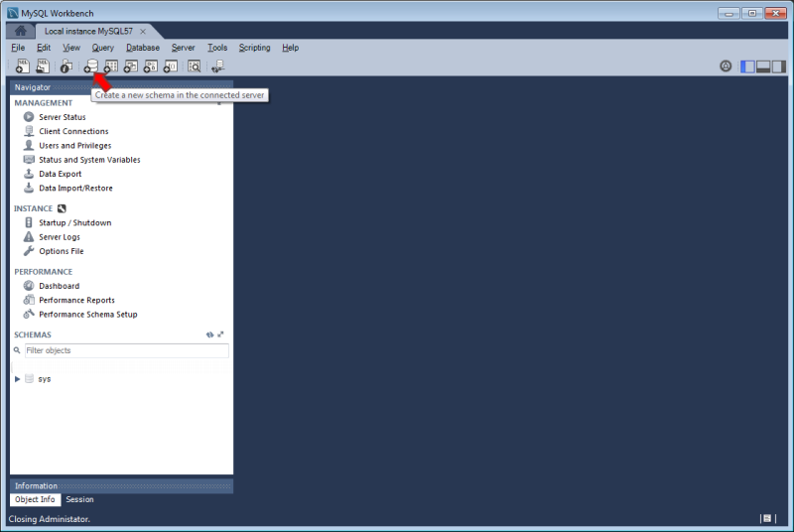
Task: Open the Scripting menu
Action: pos(255,48)
